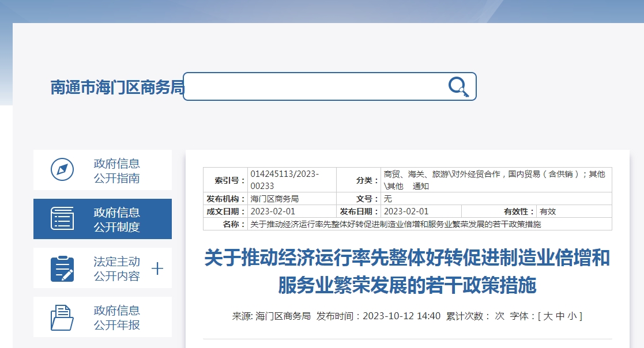The height and width of the screenshot is (348, 644).
Task: Open the 法定主动公开内容 section
Action: (116, 268)
